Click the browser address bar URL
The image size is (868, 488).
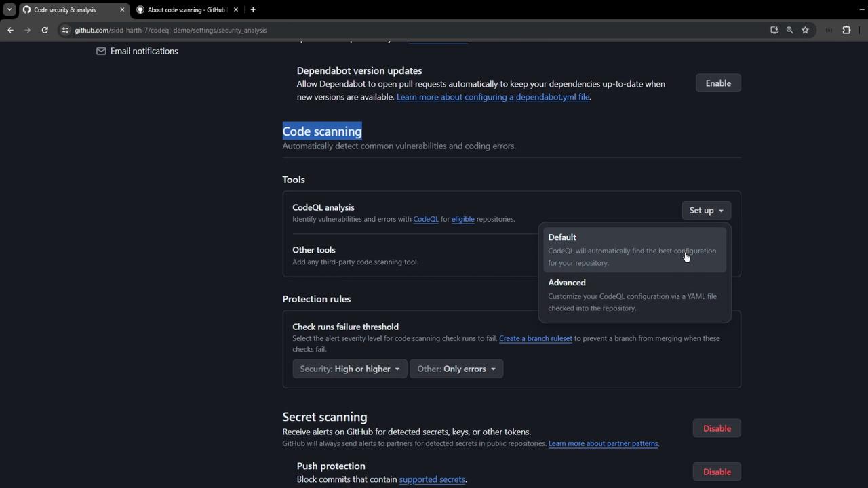click(x=171, y=30)
